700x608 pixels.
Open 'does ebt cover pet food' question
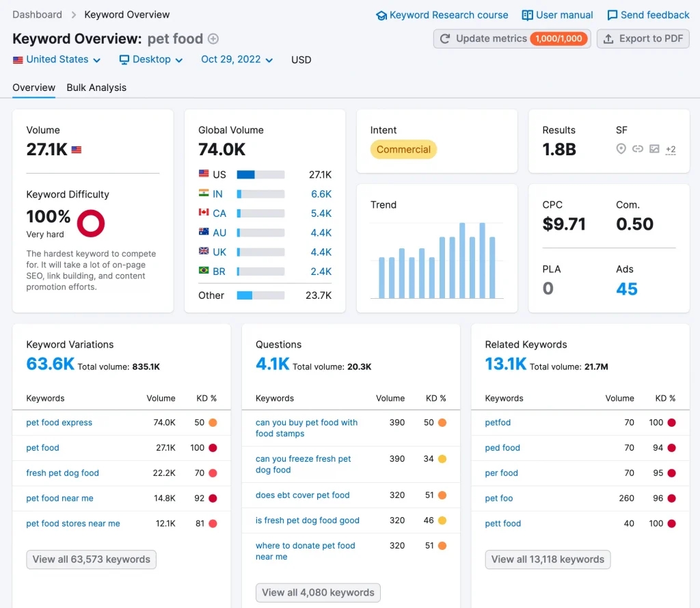tap(303, 495)
